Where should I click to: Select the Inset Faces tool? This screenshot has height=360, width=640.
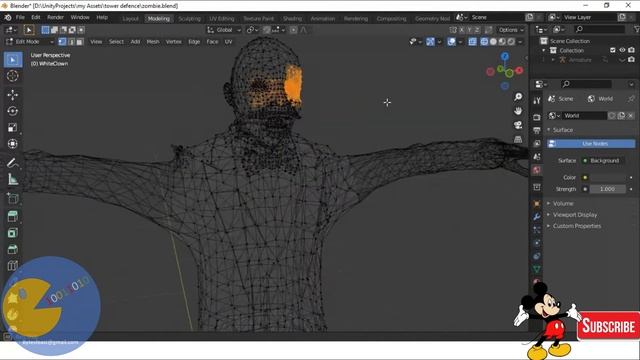(13, 233)
